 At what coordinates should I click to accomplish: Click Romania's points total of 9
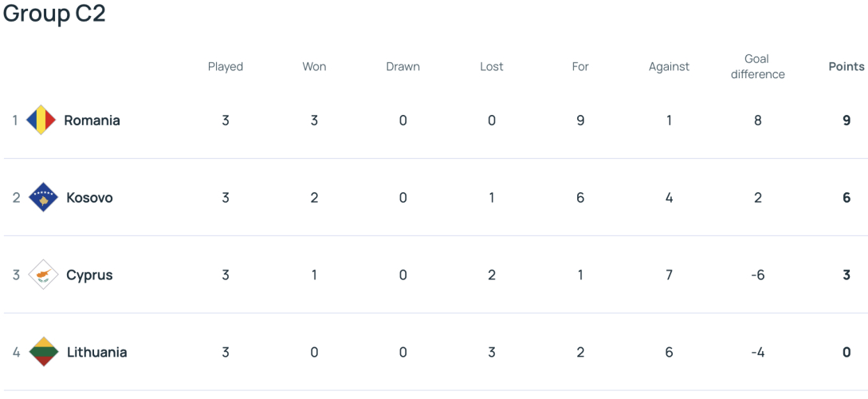pos(846,120)
